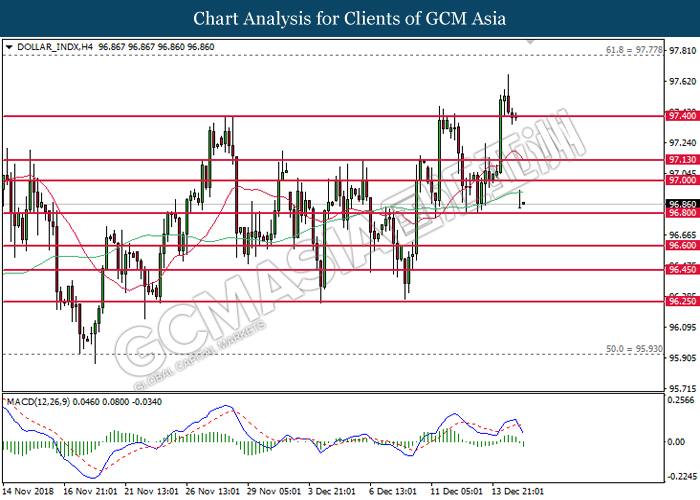Click the 6 Dec 13:01 time label
Screen dimensions: 700x500
point(393,492)
